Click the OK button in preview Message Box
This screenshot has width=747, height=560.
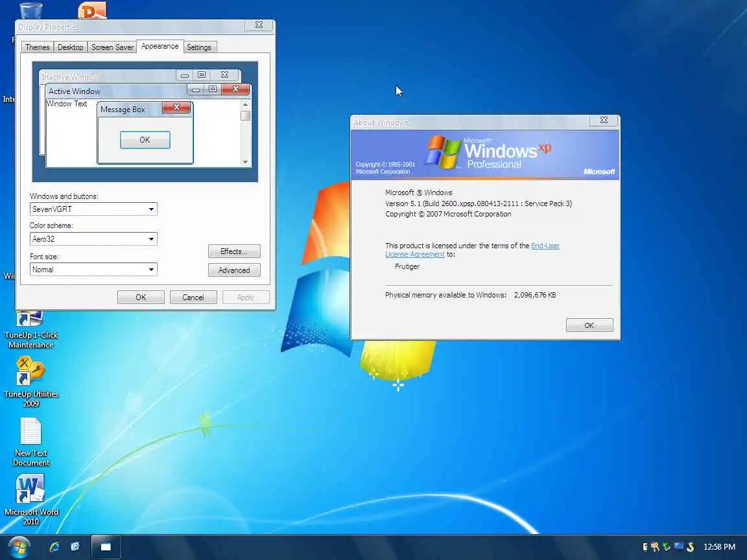145,140
